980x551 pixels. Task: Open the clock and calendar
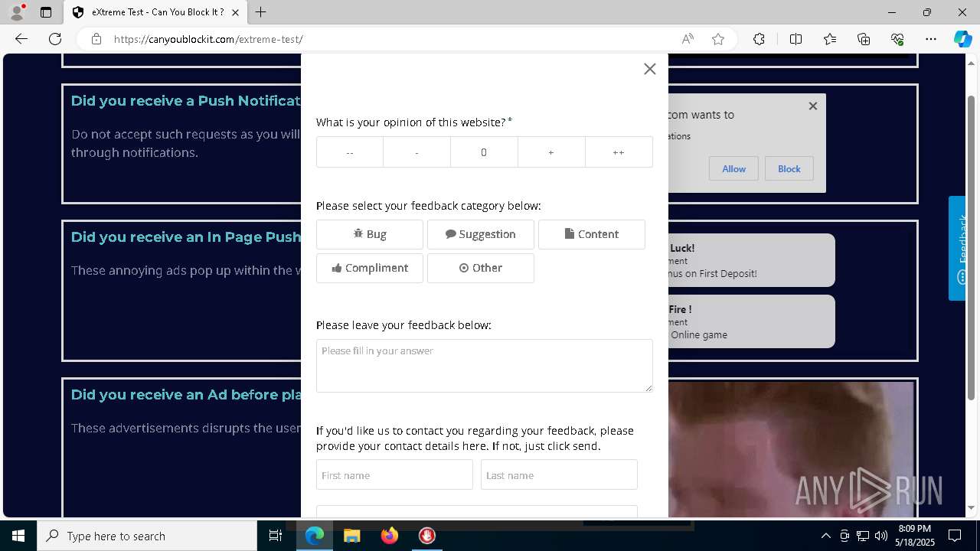915,536
